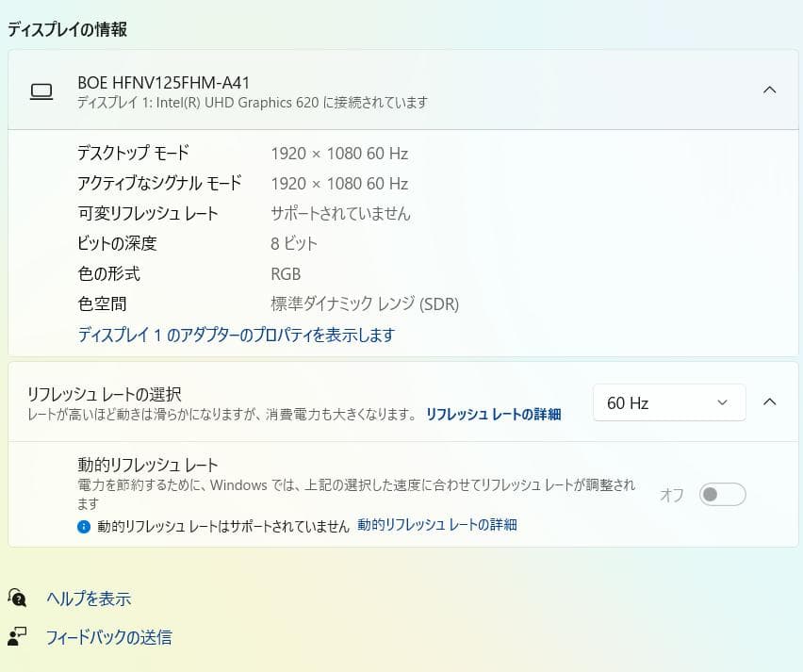Enable the 動的リフレッシュ レート toggle
Image resolution: width=803 pixels, height=672 pixels.
click(721, 494)
